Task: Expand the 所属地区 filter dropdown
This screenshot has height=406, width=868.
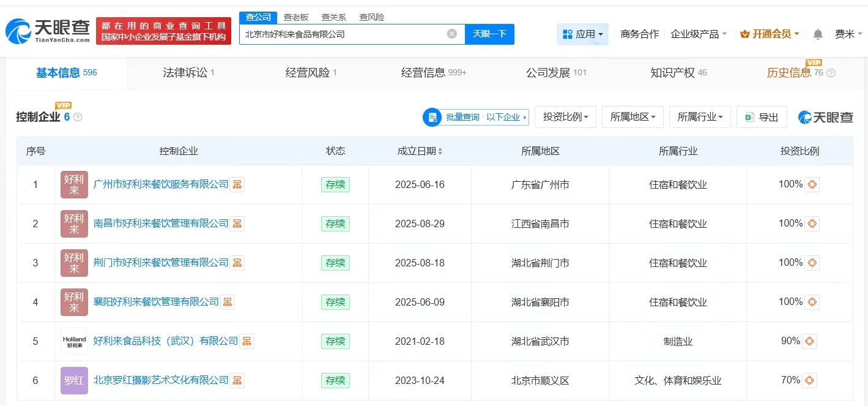Action: (632, 117)
